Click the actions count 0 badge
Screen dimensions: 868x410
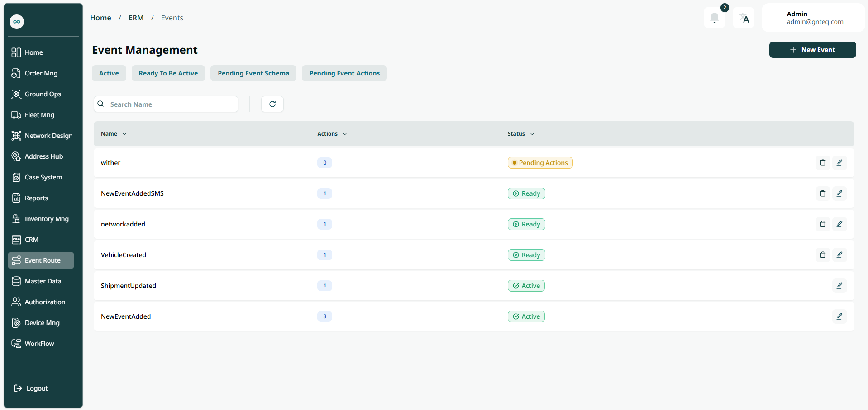tap(324, 163)
